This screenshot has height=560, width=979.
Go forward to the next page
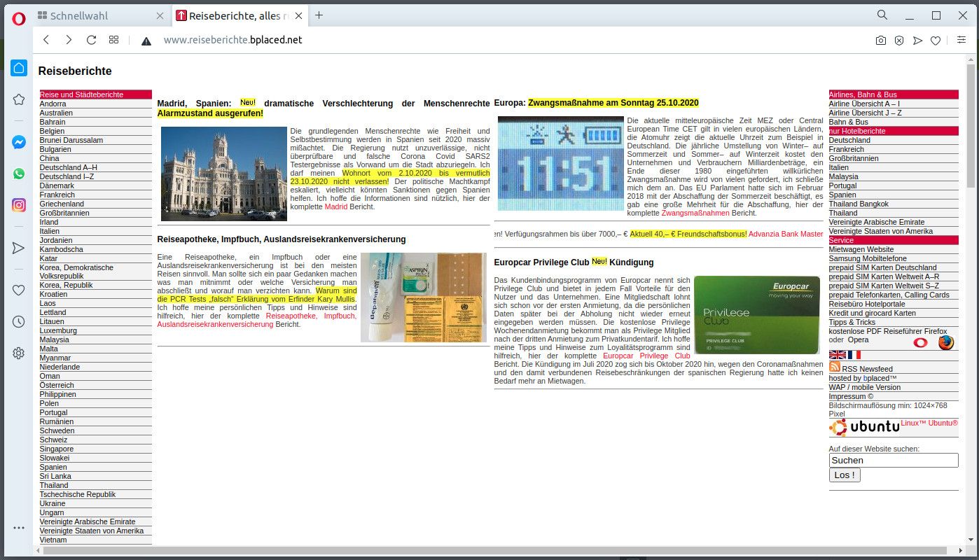(x=69, y=40)
